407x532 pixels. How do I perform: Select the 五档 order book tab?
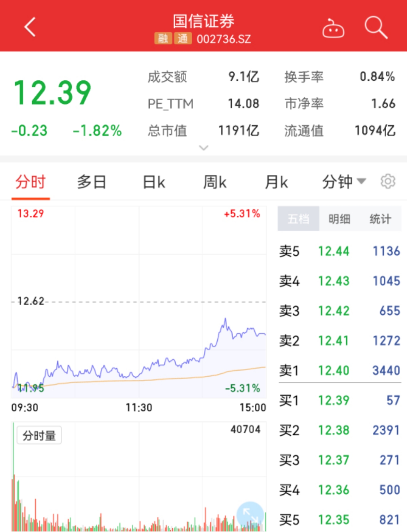point(298,219)
